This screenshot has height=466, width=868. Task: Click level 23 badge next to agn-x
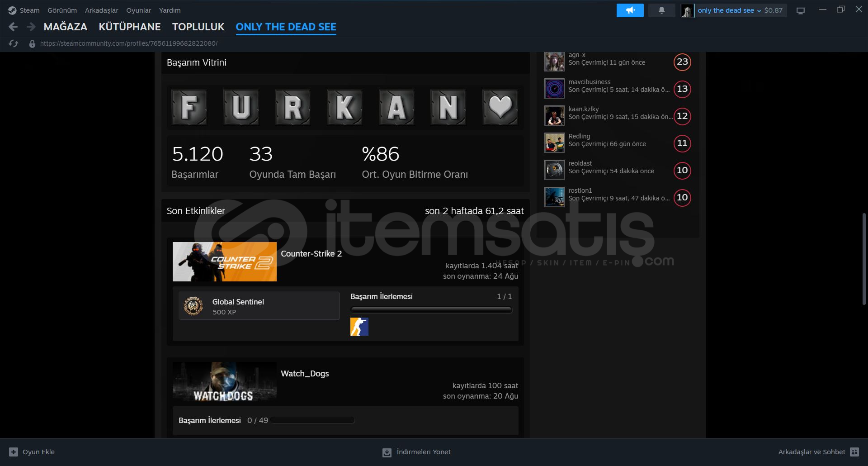pyautogui.click(x=682, y=62)
